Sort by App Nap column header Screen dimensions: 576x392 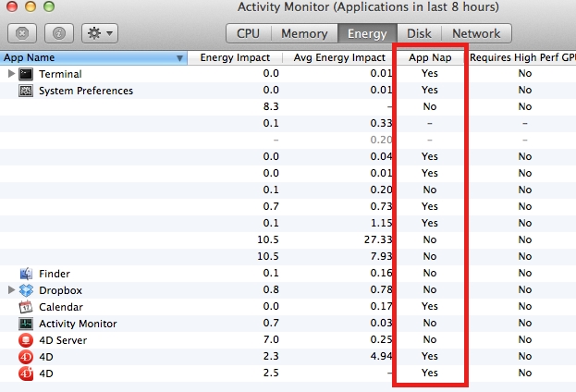coord(429,57)
